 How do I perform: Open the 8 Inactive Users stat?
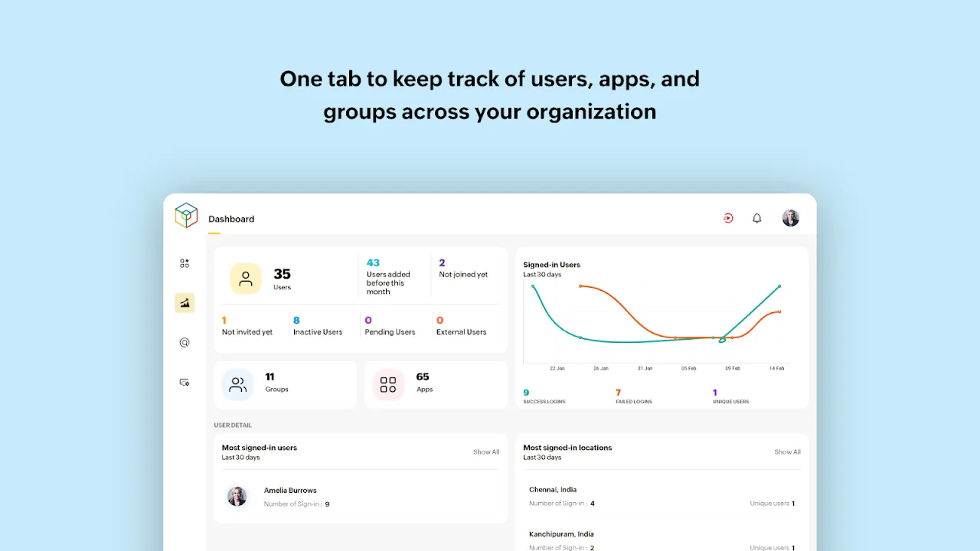[318, 326]
